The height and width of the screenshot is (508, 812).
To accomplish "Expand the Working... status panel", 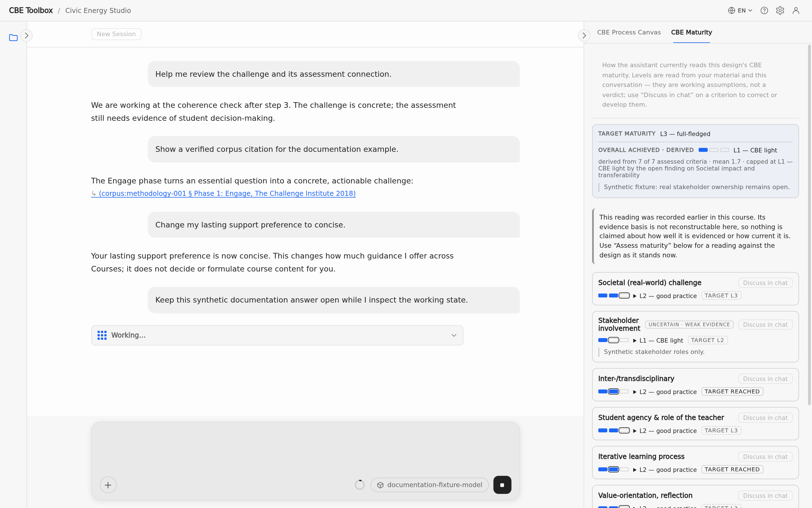I will (277, 335).
